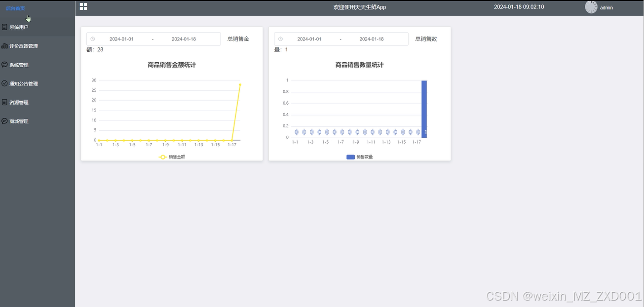Screen dimensions: 644x307
Task: Toggle the 销售数量 legend item
Action: point(360,157)
